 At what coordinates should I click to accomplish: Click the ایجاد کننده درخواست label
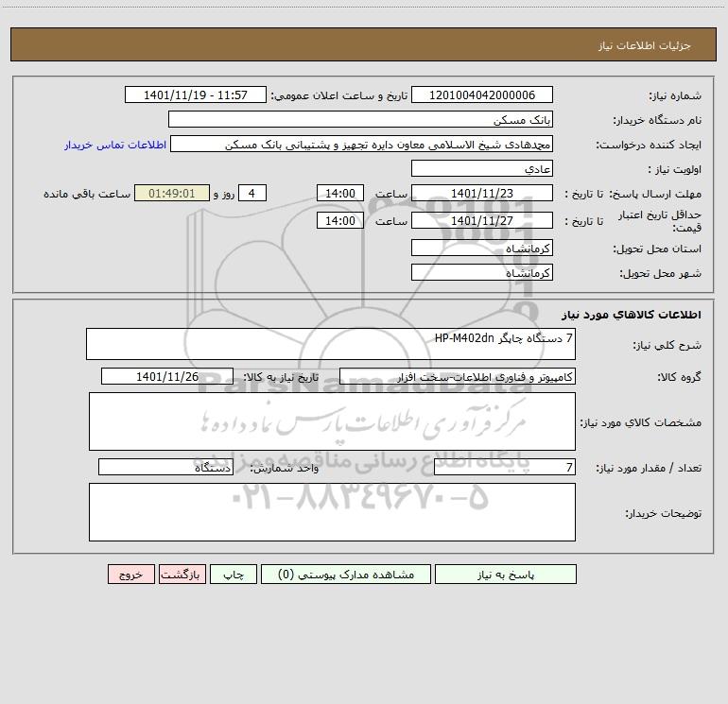[x=649, y=146]
